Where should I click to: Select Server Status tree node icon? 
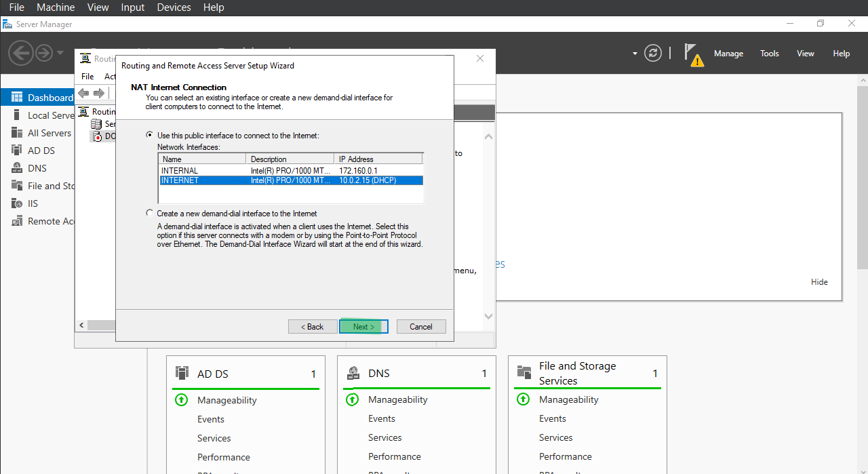coord(96,124)
